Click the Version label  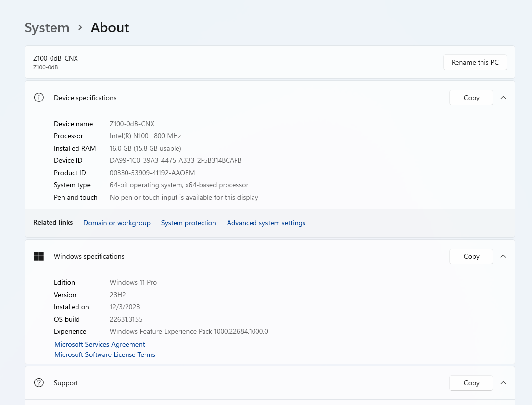[x=65, y=295]
